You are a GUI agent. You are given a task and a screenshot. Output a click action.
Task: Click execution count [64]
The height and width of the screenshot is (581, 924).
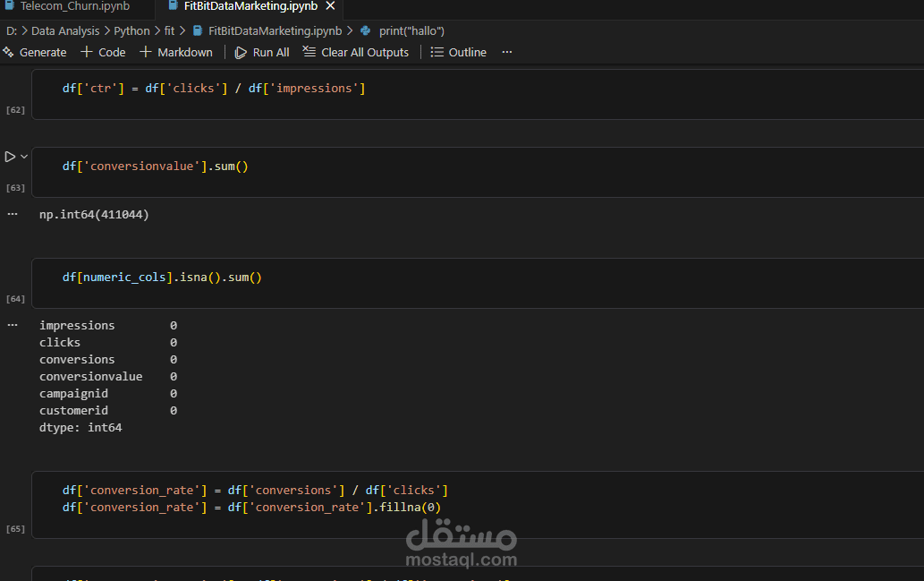pos(15,299)
